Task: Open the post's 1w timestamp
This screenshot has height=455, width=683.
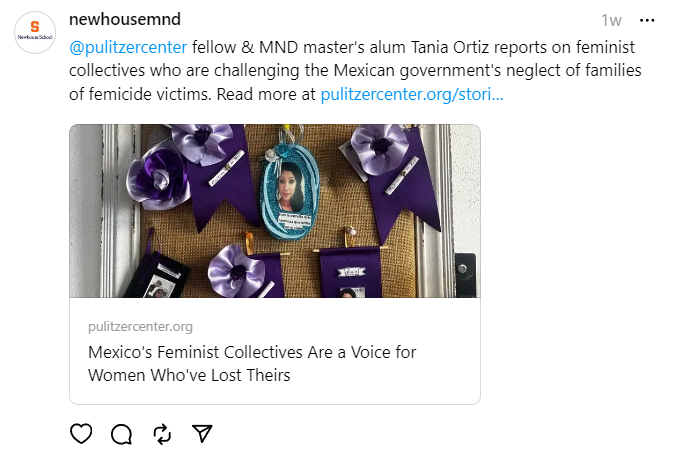Action: pyautogui.click(x=611, y=21)
